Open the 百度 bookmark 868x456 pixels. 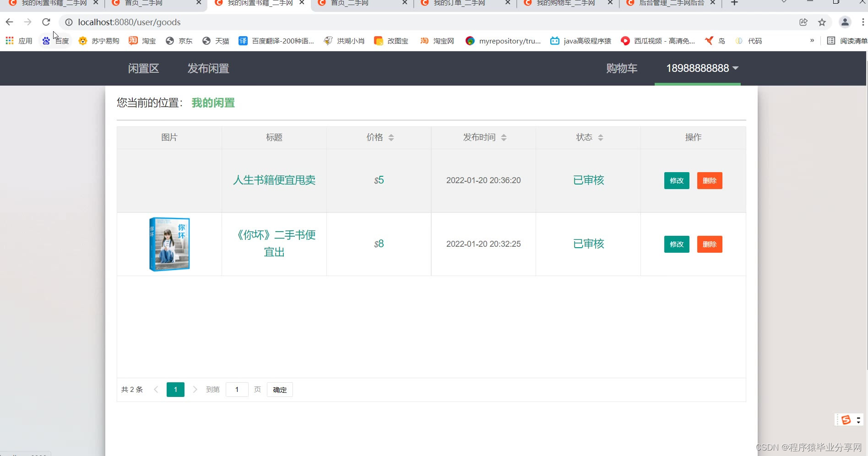point(55,41)
